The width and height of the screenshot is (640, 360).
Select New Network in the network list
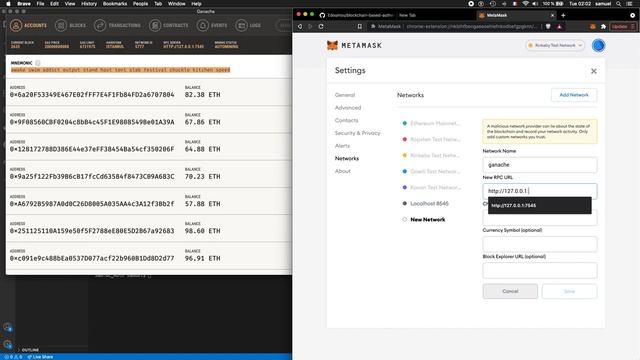point(424,219)
